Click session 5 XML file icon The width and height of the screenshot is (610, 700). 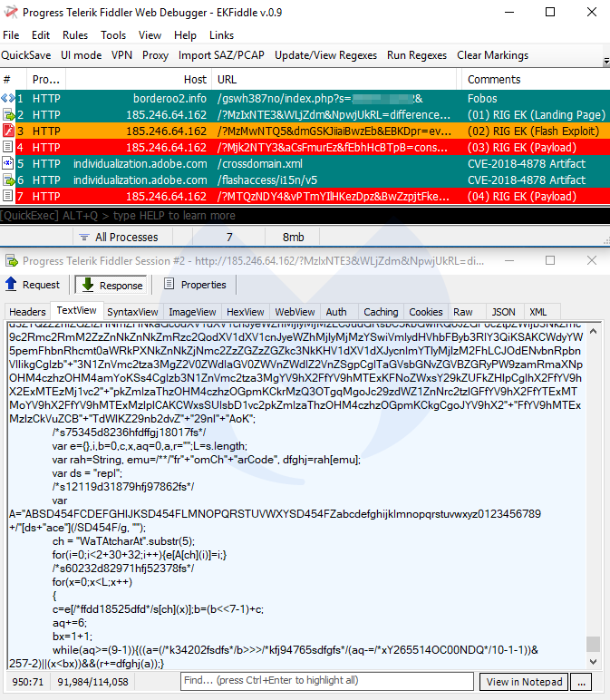(x=8, y=163)
